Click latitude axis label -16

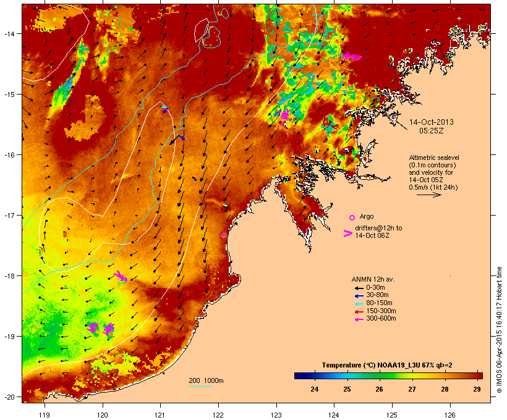[x=9, y=155]
